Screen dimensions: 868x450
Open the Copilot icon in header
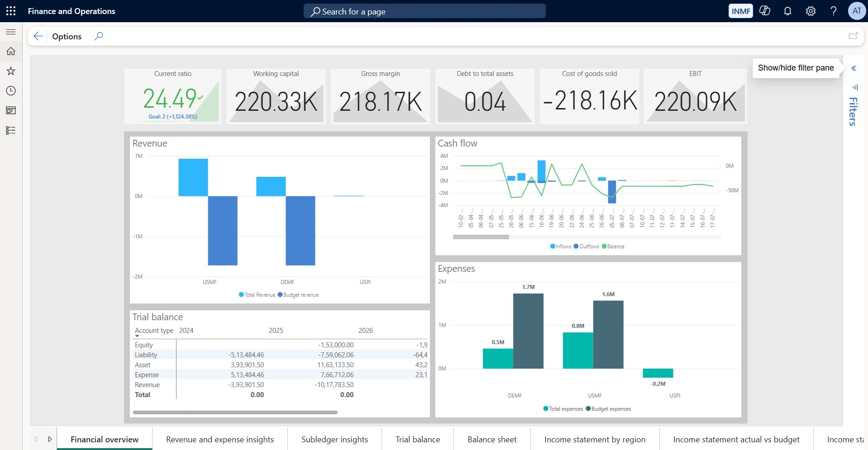pos(765,11)
